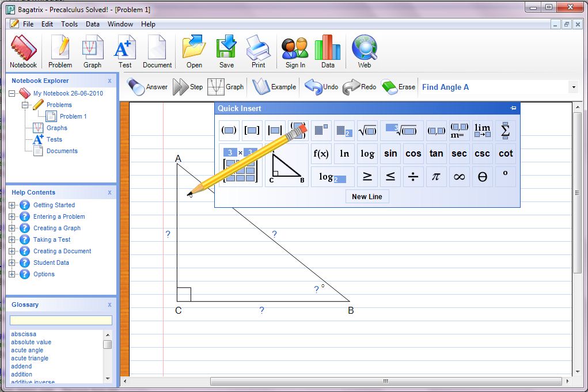588x392 pixels.
Task: Insert cot function
Action: [506, 154]
